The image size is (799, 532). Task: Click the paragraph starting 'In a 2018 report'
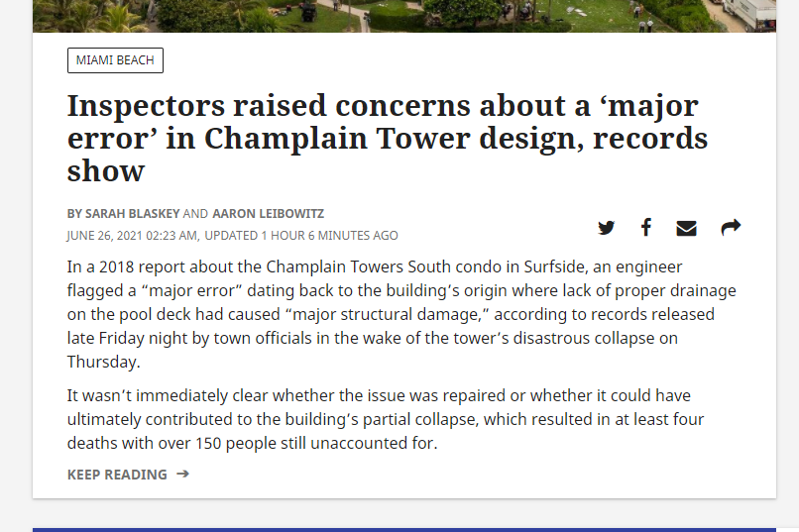tap(401, 314)
